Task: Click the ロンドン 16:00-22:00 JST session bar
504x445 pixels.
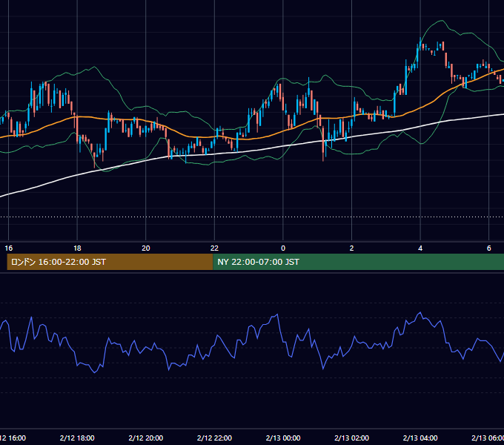Action: (x=110, y=262)
